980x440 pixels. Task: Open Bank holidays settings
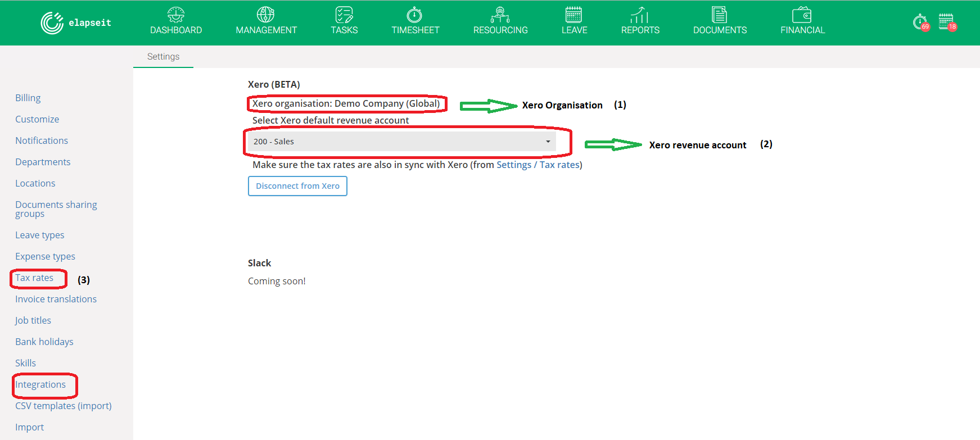pos(44,342)
